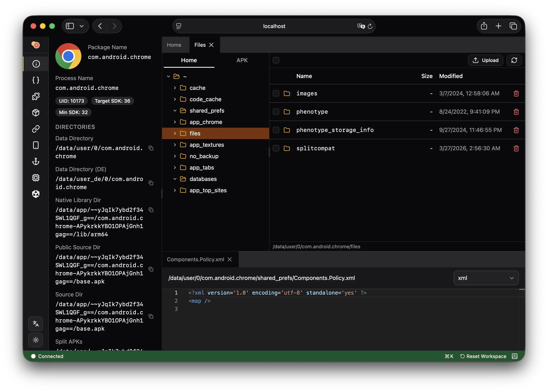This screenshot has height=392, width=548.
Task: Click the link chain sidebar icon
Action: [36, 129]
